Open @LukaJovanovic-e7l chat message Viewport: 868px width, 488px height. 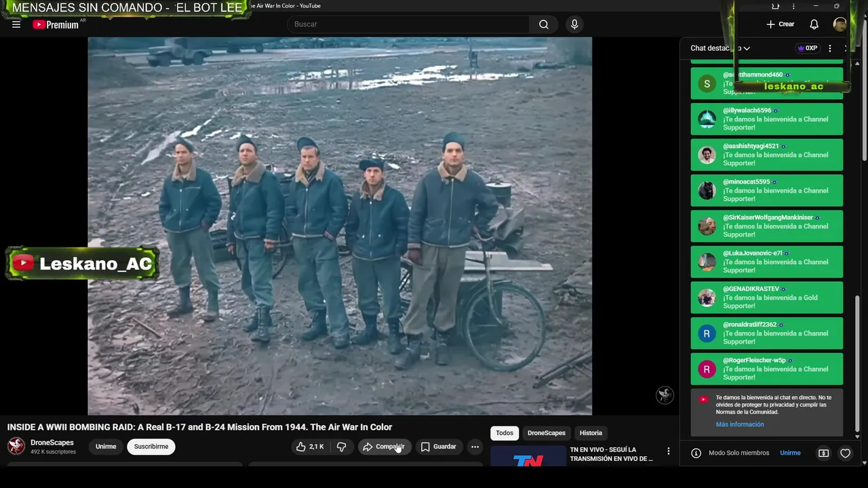pos(767,262)
